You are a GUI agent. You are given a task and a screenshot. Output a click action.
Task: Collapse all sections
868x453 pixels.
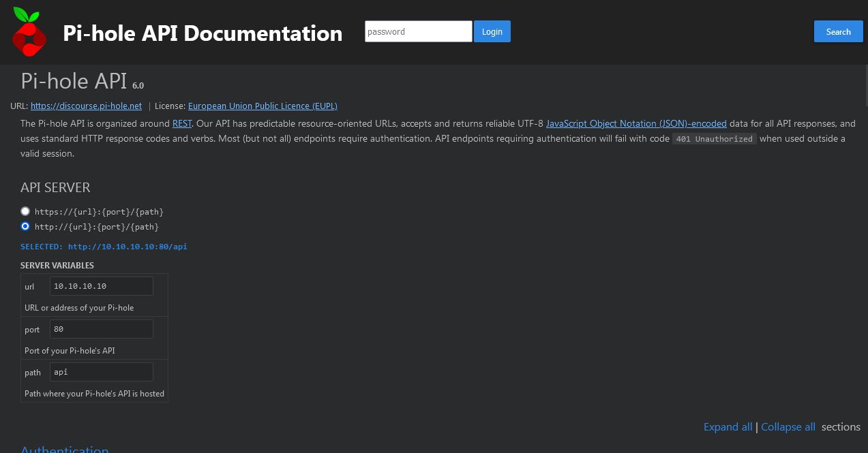788,427
